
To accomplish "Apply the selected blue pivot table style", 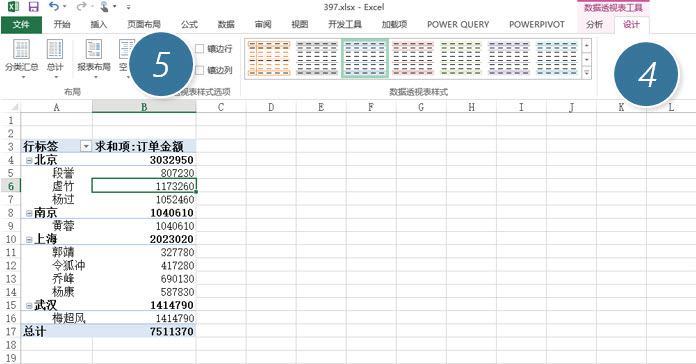I will pos(365,58).
